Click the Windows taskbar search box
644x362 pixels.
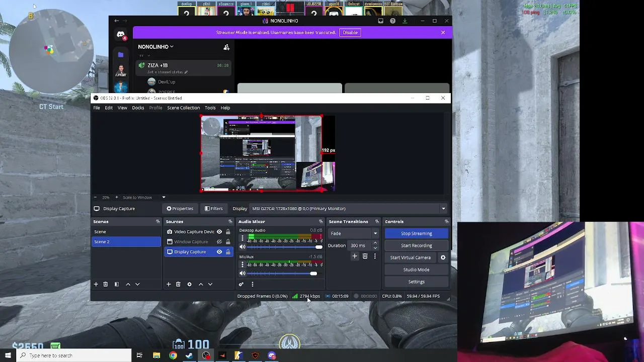73,355
